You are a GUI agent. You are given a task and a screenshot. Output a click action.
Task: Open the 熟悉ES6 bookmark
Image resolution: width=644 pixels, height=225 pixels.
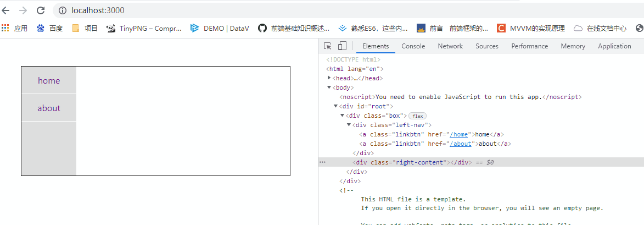(x=373, y=29)
